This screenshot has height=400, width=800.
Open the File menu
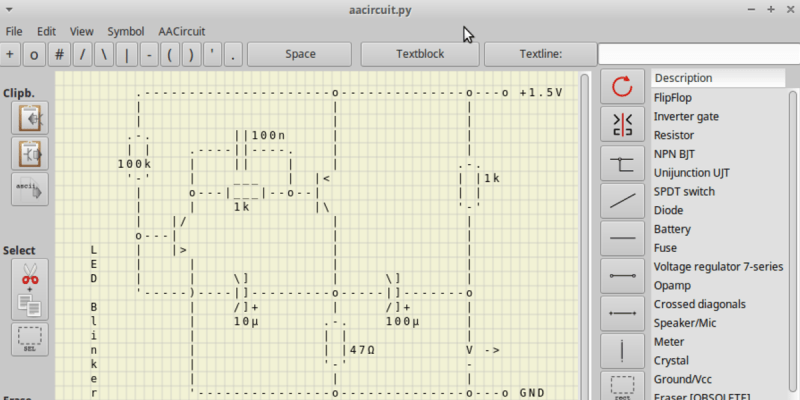14,31
